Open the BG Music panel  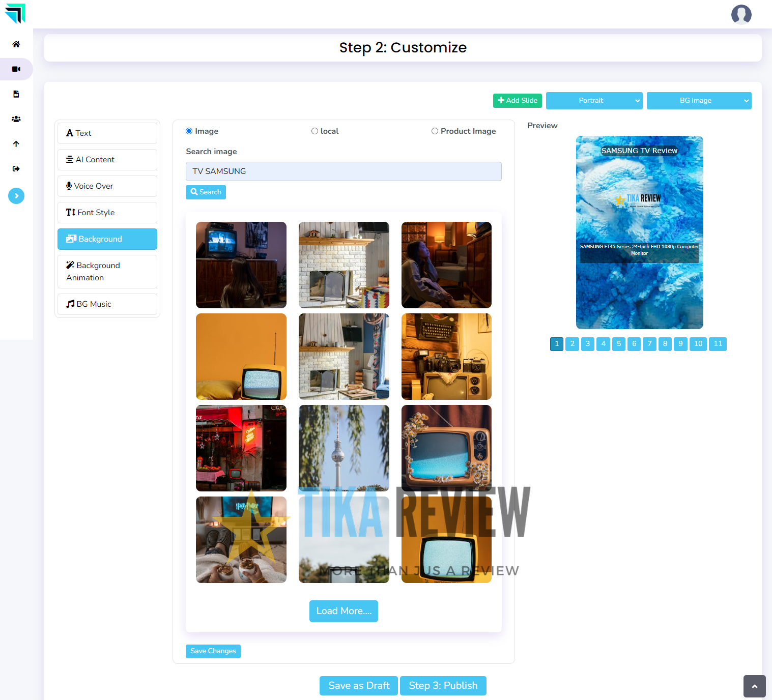107,304
